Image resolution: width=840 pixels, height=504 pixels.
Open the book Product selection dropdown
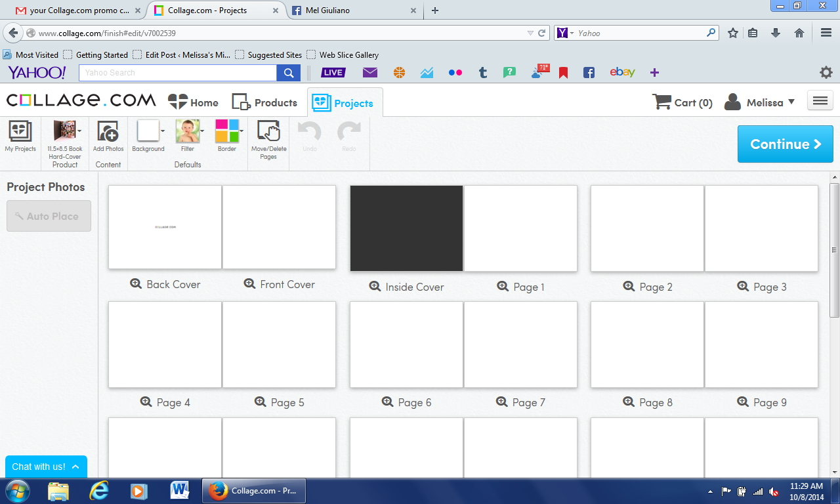click(79, 131)
